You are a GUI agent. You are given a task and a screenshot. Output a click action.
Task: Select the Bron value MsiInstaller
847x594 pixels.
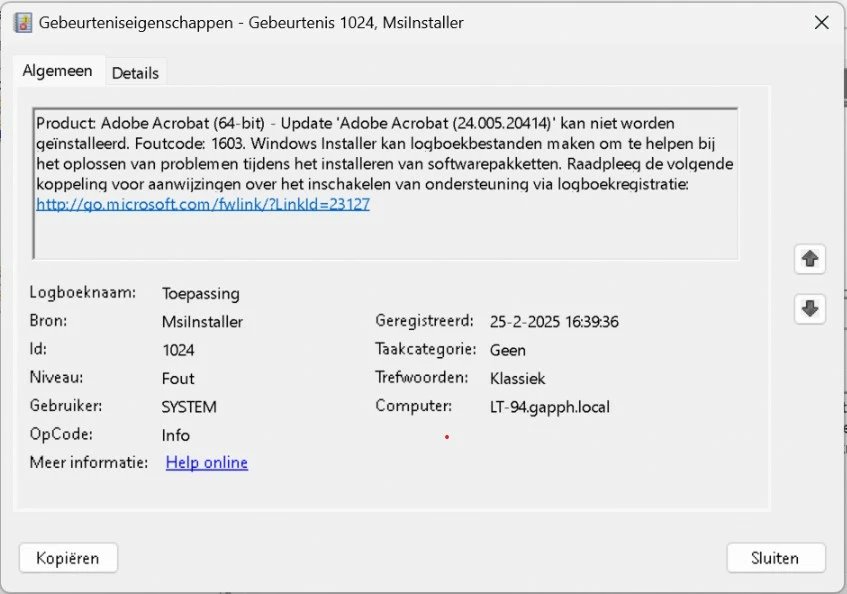202,322
